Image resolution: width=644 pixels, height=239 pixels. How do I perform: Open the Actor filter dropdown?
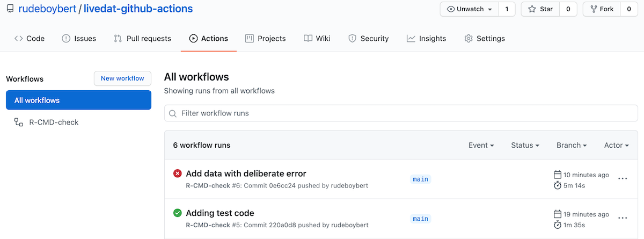pyautogui.click(x=617, y=145)
